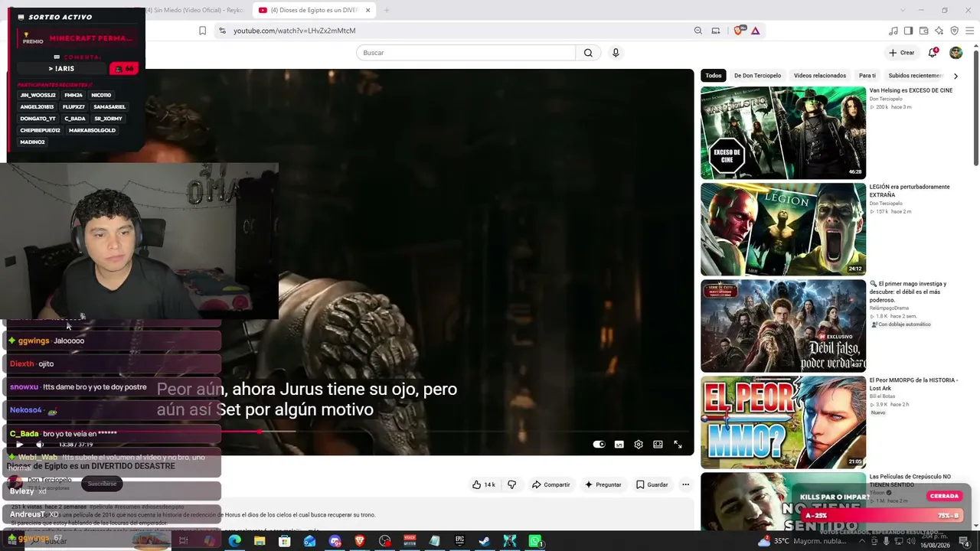Switch to Dioses de Egipto browser tab
The height and width of the screenshot is (551, 980).
point(314,11)
